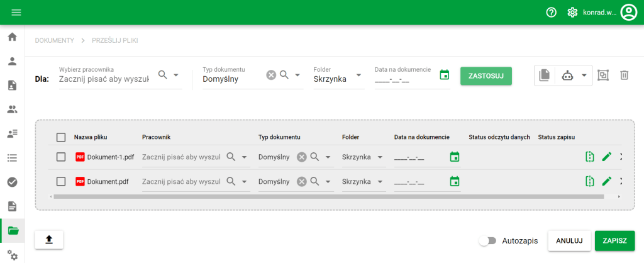Open the hamburger main menu
This screenshot has width=644, height=263.
click(16, 13)
